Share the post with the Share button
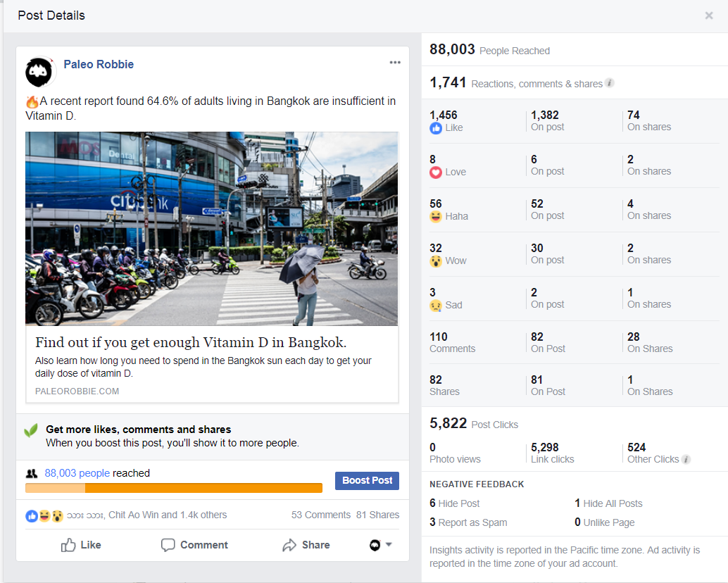The image size is (728, 583). [306, 545]
